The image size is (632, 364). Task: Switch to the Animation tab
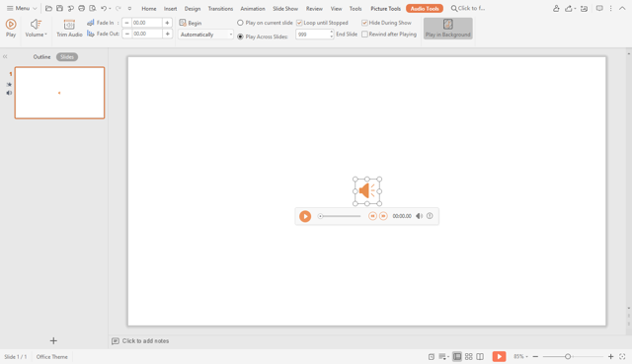coord(253,9)
